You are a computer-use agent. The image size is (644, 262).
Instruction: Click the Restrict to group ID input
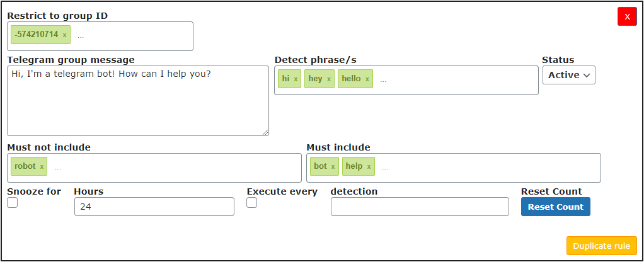(x=134, y=36)
